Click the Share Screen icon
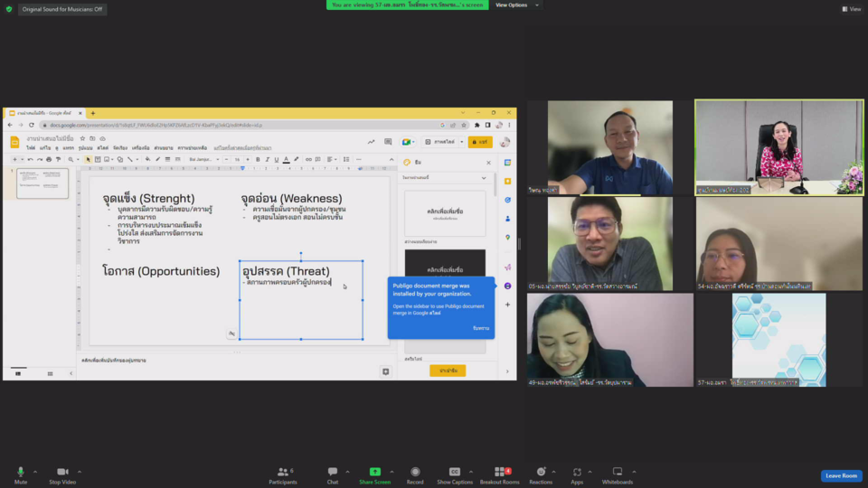868x488 pixels. (374, 473)
